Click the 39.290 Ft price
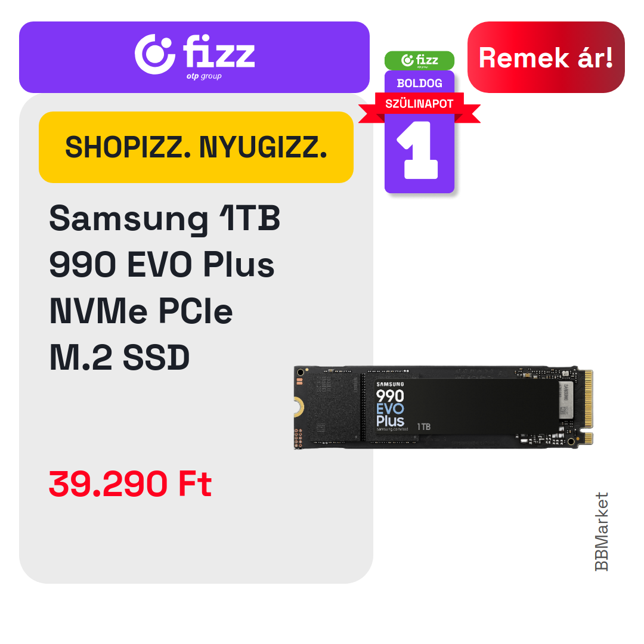Viewport: 644px width, 644px height. (130, 484)
